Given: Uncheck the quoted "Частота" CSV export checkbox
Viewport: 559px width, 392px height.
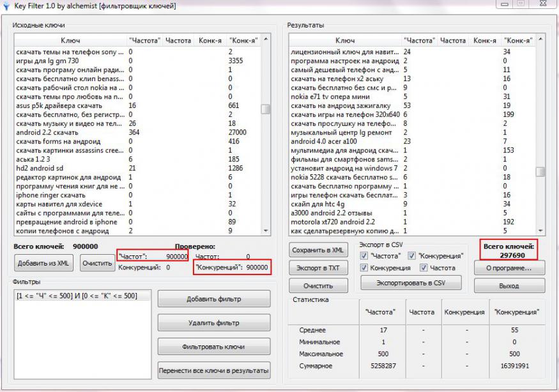Looking at the screenshot, I should click(x=364, y=255).
